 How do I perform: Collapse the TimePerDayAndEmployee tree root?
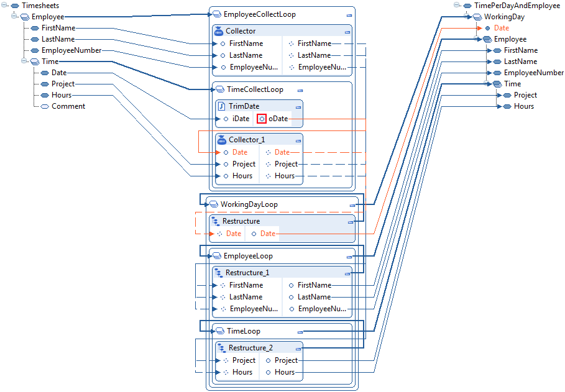[x=457, y=5]
